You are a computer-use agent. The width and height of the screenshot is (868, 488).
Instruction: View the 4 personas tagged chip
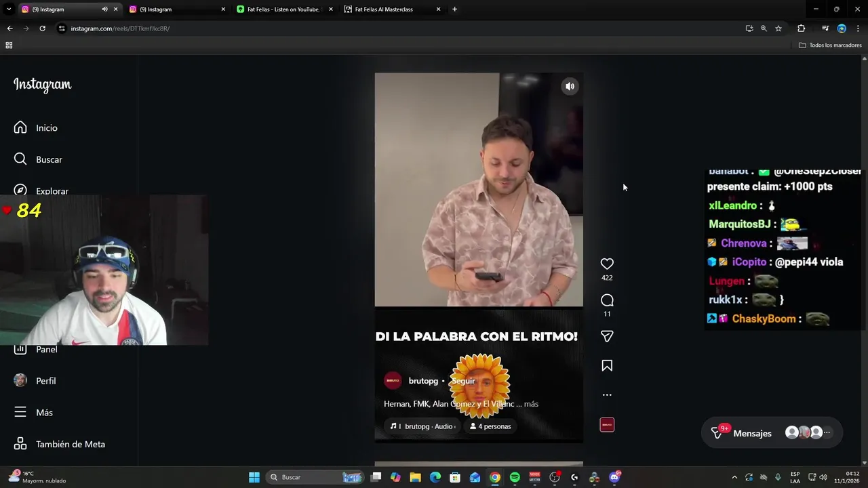(490, 426)
